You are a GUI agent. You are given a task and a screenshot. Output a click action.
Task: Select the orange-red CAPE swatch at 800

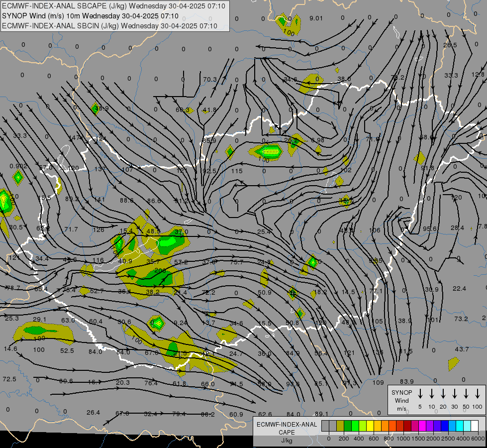click(392, 426)
